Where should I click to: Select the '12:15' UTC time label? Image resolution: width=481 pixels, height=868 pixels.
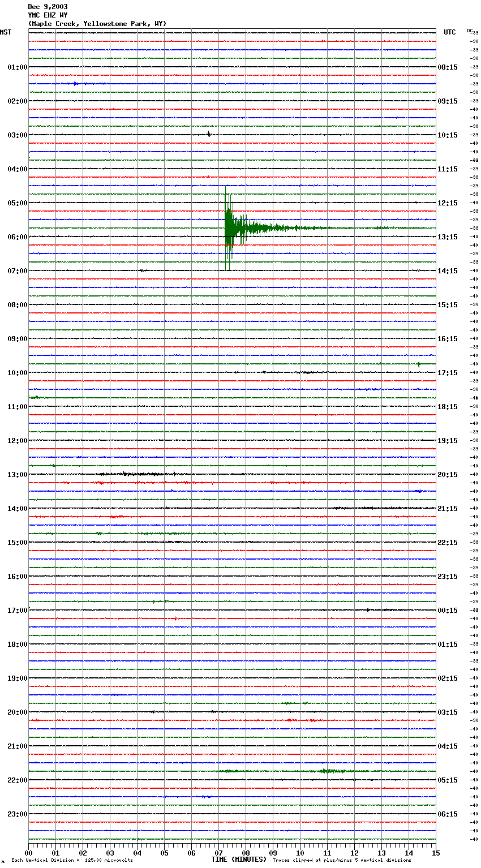(x=448, y=203)
